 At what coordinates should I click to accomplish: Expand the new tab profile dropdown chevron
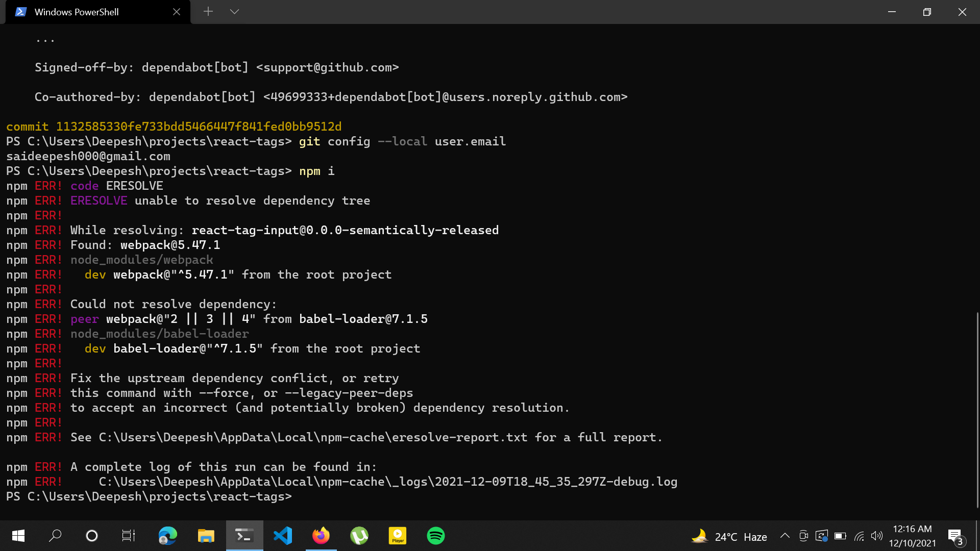point(234,12)
